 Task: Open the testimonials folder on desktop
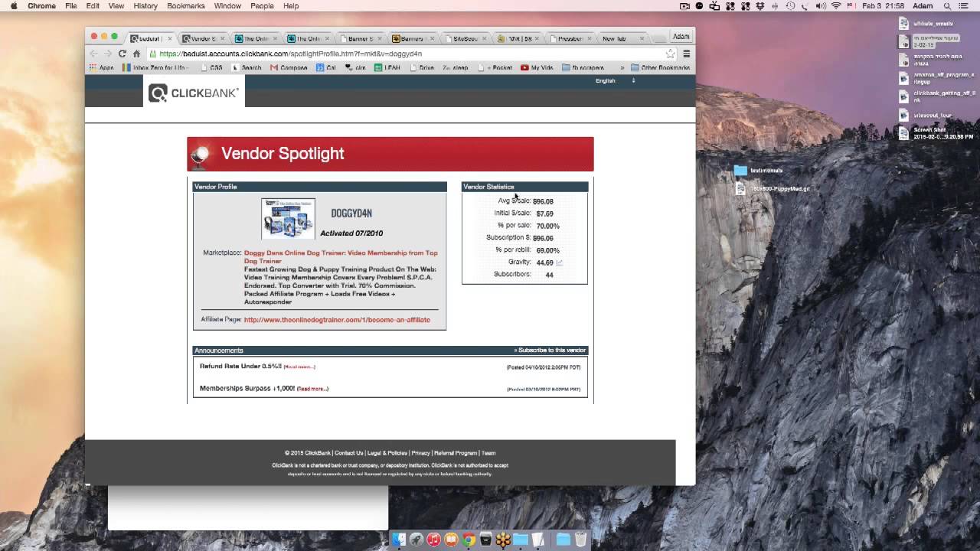[x=758, y=170]
